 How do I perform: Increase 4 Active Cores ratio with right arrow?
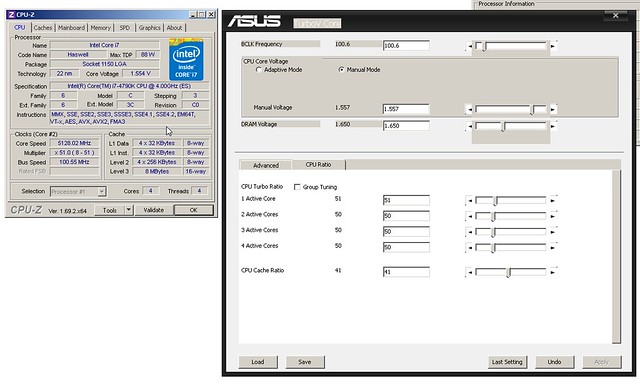553,247
